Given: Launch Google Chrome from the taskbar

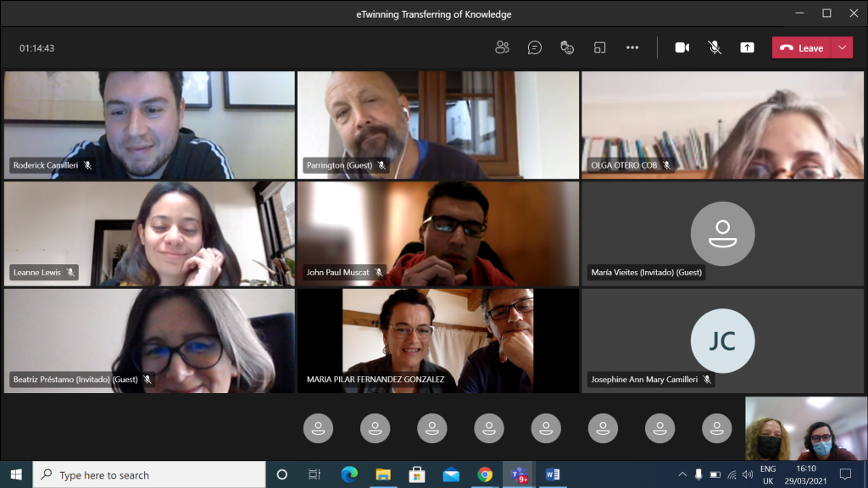Looking at the screenshot, I should [x=485, y=474].
